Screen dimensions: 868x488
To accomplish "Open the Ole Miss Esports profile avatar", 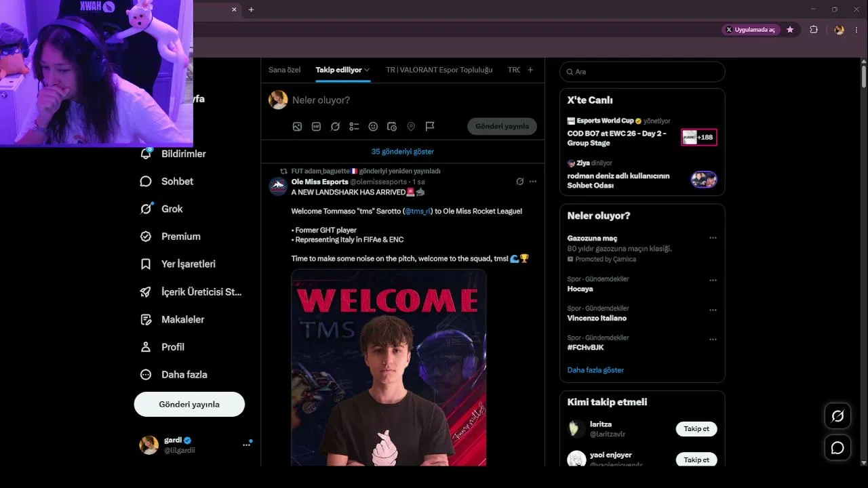I will tap(278, 187).
